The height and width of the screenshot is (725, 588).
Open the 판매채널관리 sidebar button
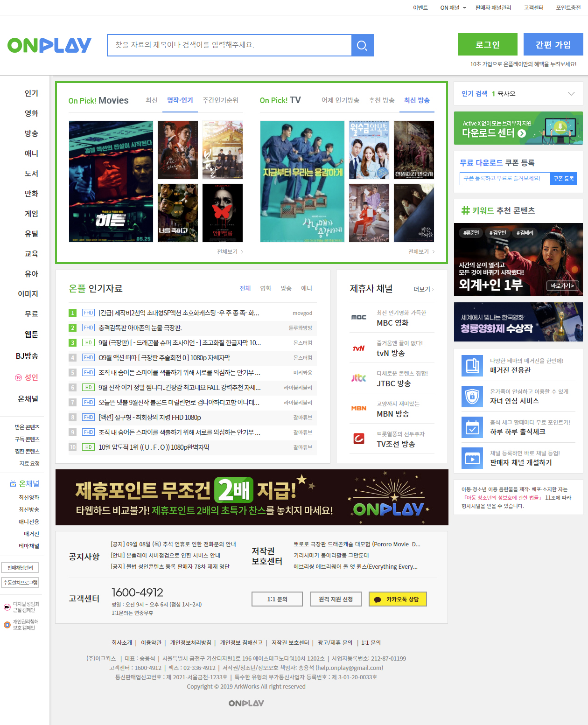20,568
